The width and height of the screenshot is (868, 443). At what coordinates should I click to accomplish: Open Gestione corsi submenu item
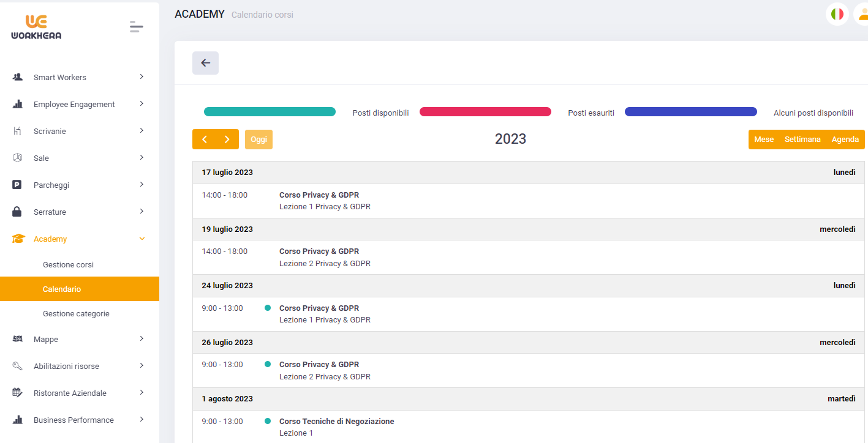pyautogui.click(x=68, y=265)
